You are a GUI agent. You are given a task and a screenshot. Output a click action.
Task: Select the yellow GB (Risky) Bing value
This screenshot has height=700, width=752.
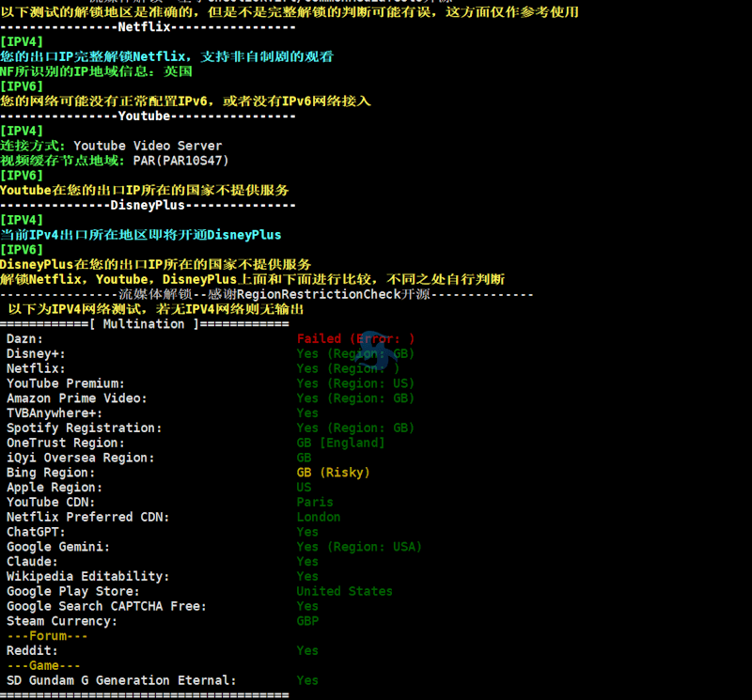coord(333,473)
